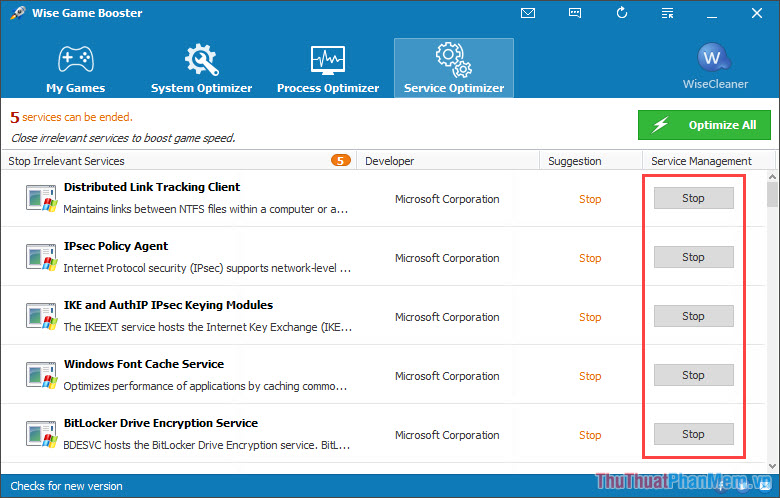This screenshot has height=498, width=780.
Task: Open the feedback chat bubble icon
Action: pos(575,13)
